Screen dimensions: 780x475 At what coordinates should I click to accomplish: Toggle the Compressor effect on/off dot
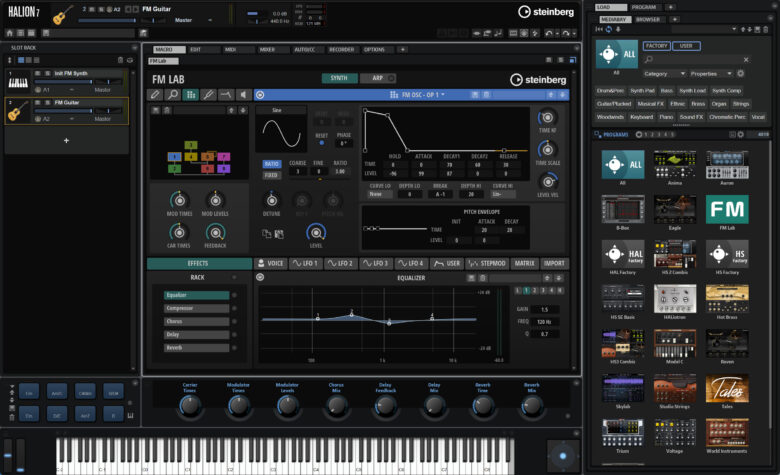tap(234, 308)
